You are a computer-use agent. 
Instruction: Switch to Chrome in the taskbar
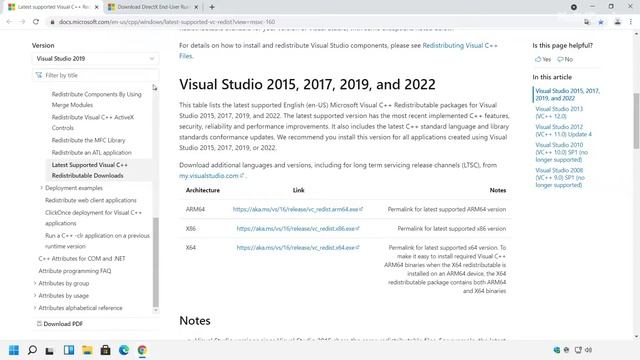tap(142, 350)
